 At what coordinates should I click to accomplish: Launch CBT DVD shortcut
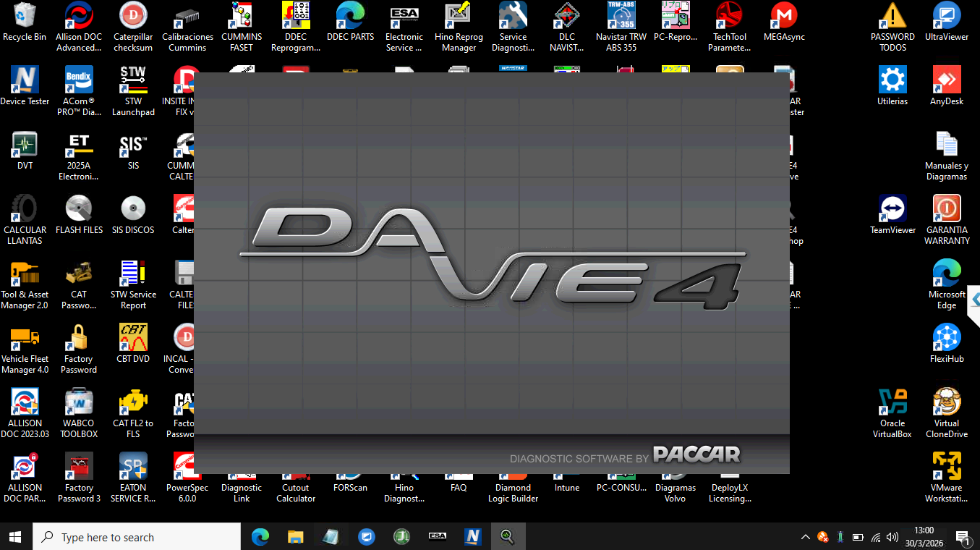[x=133, y=344]
